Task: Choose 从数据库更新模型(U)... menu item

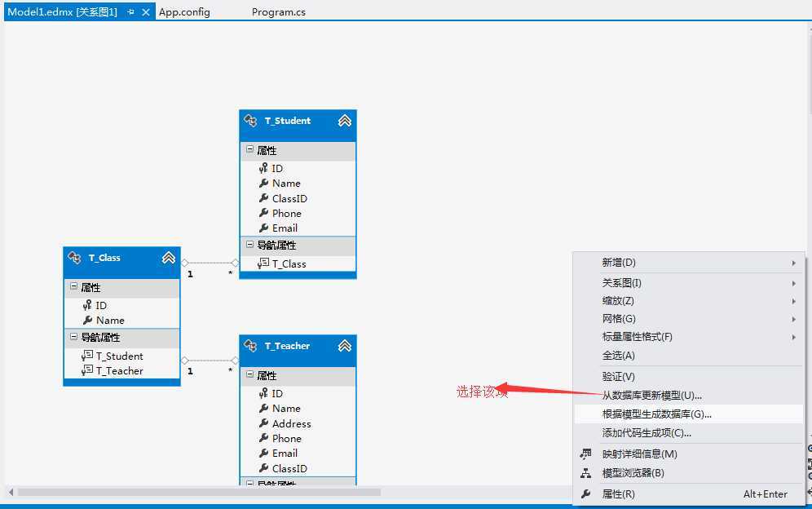Action: coord(689,396)
